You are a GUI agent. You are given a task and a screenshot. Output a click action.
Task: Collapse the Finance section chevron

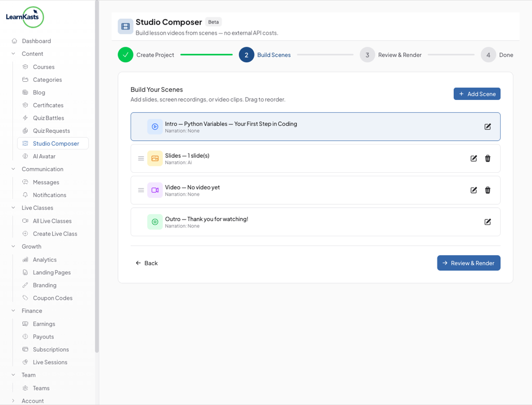pos(13,311)
